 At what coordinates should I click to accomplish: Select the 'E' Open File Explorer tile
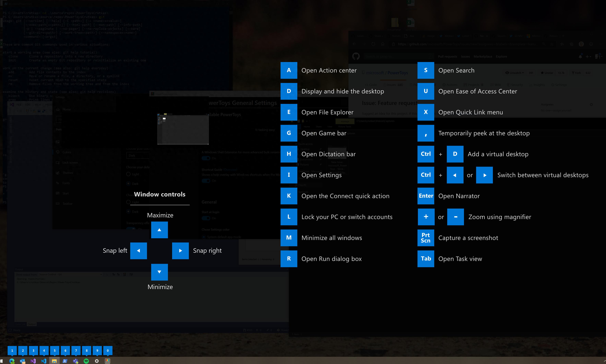[x=289, y=112]
